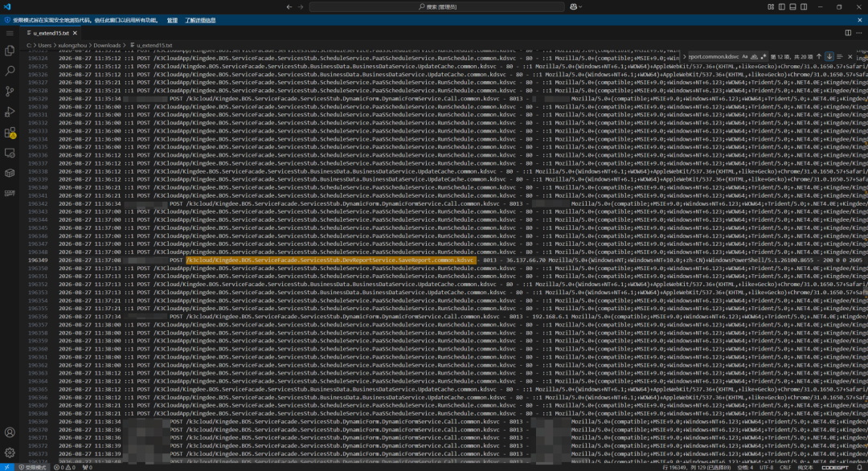Screen dimensions: 868x471
Task: Toggle Use Regular Expression in find widget
Action: pyautogui.click(x=764, y=56)
